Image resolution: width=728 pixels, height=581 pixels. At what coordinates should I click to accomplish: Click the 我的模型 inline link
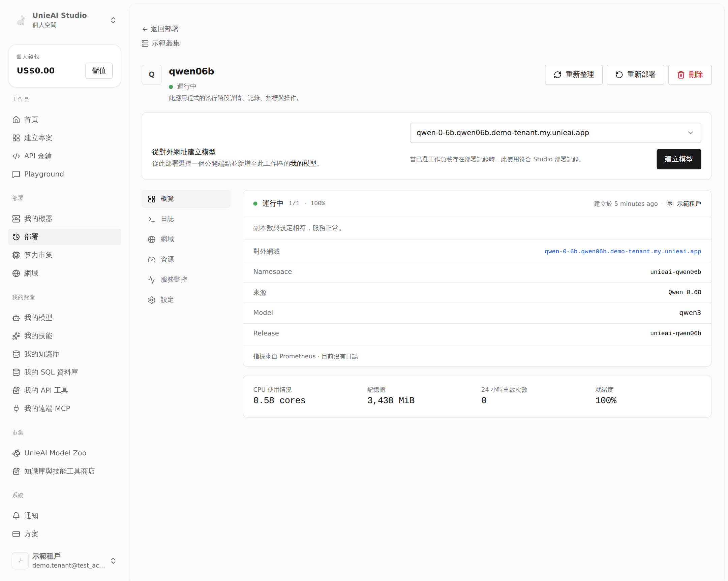point(303,163)
